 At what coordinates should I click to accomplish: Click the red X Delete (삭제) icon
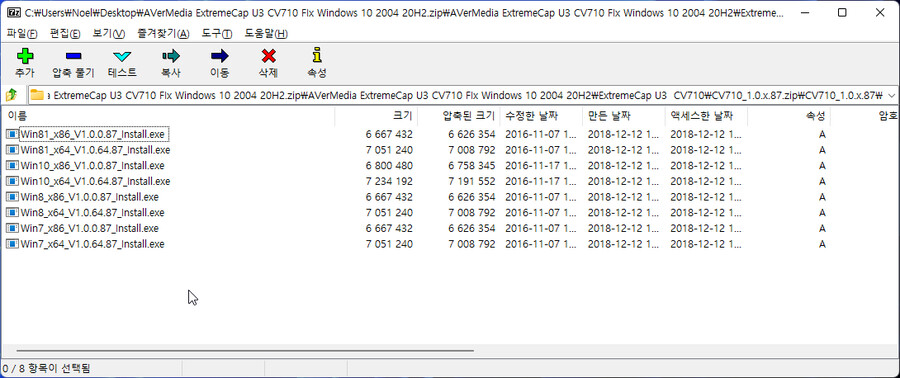pyautogui.click(x=269, y=56)
